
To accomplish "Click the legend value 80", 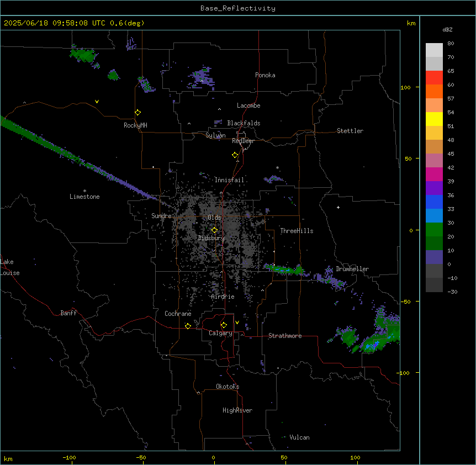I will point(451,44).
